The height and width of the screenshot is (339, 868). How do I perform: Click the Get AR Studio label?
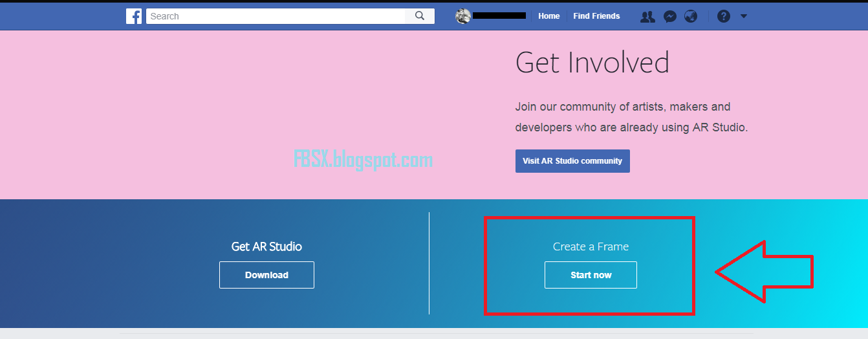pyautogui.click(x=266, y=246)
